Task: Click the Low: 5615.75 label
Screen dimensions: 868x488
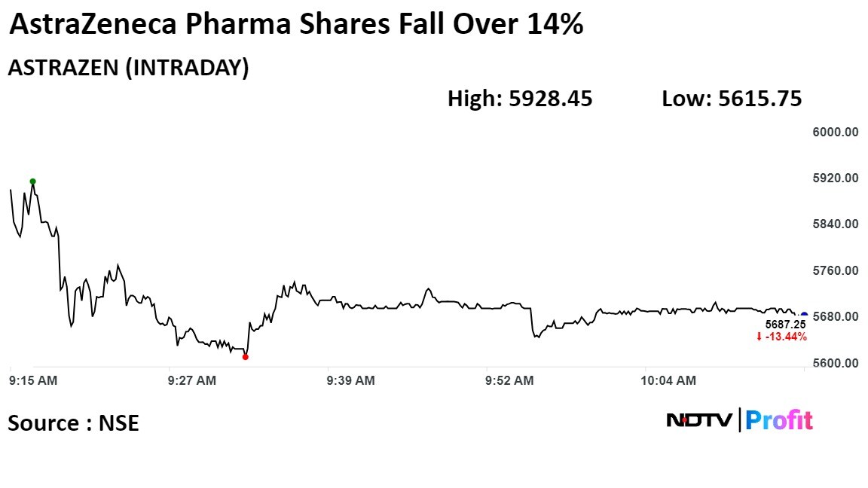Action: pyautogui.click(x=731, y=99)
